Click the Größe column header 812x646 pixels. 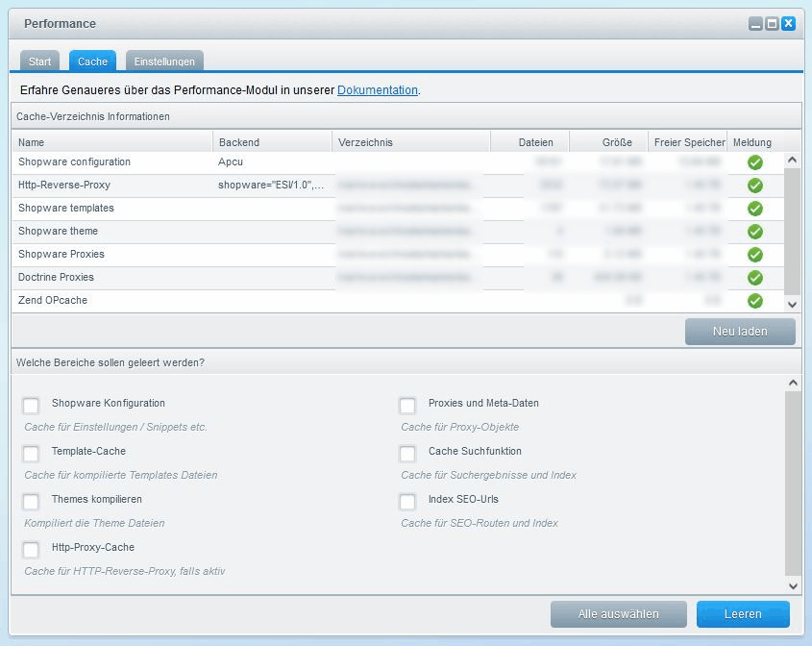608,142
